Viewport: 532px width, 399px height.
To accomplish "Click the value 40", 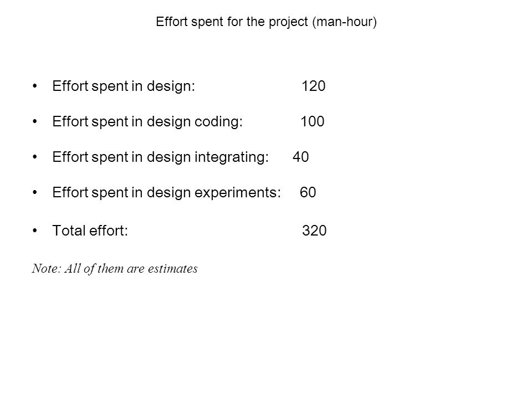I will click(300, 157).
